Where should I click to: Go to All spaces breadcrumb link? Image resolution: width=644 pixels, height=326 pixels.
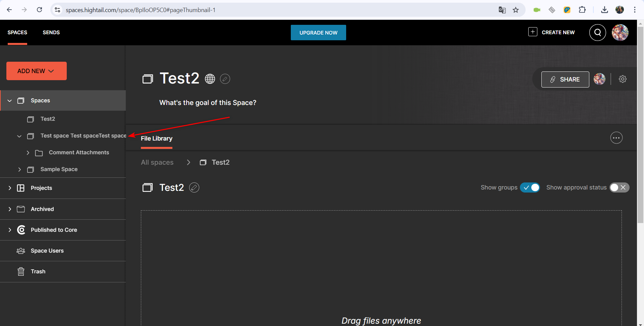point(157,162)
